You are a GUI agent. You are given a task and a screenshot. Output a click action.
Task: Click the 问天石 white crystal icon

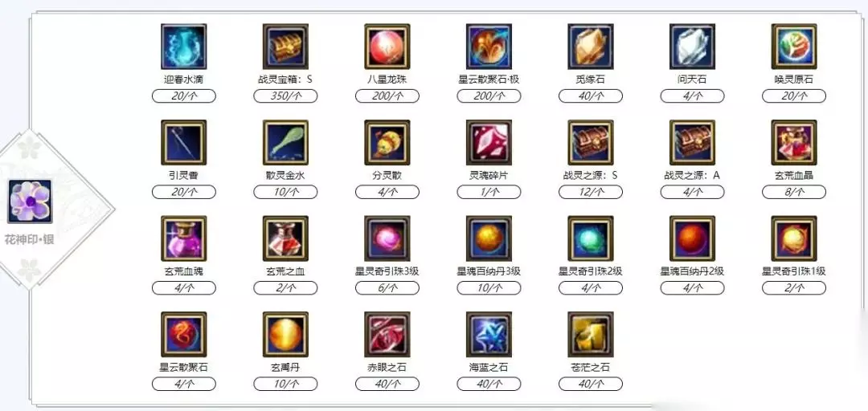[693, 47]
